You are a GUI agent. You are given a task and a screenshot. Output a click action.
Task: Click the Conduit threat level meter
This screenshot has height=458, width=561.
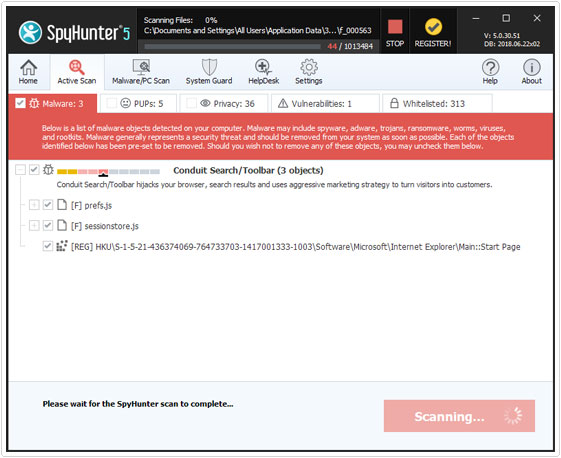coord(108,172)
